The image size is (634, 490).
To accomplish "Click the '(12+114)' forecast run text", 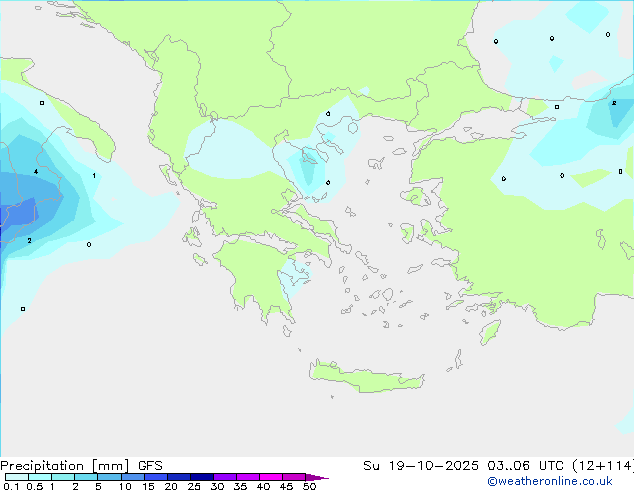I will click(x=603, y=466).
